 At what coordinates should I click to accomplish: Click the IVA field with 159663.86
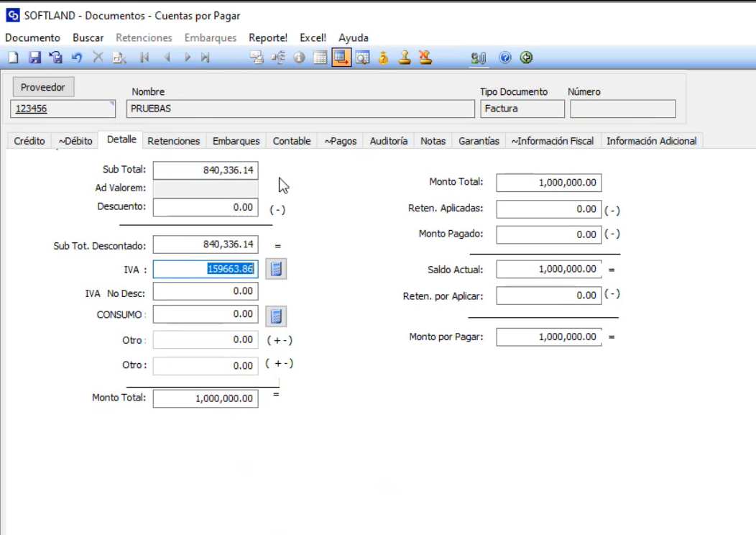[206, 269]
